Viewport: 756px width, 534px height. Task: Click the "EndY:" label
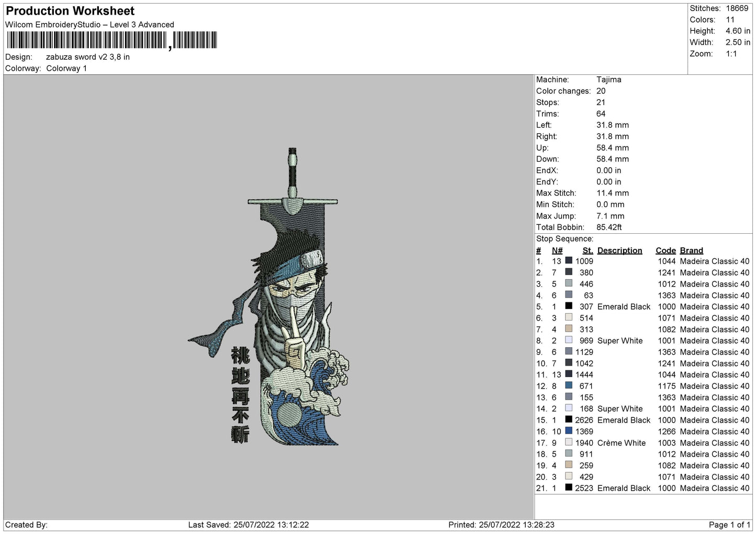[x=547, y=182]
